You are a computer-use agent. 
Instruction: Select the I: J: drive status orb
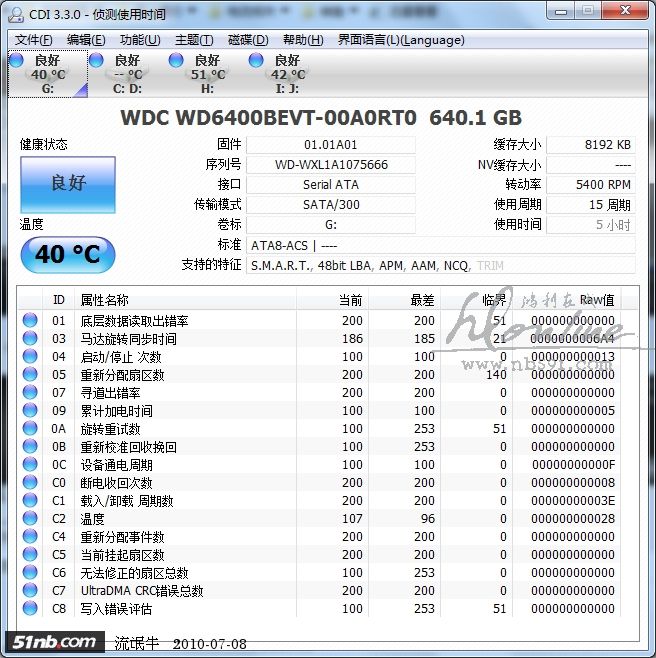click(x=256, y=61)
